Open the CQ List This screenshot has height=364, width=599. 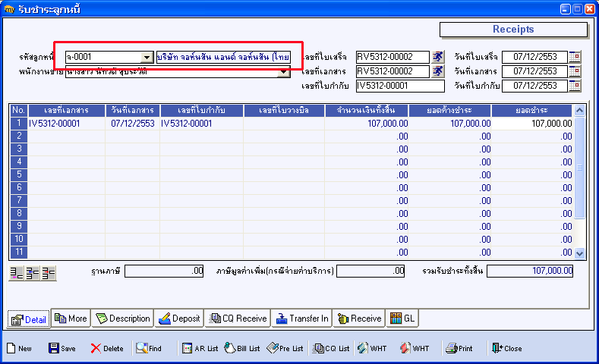pos(331,348)
